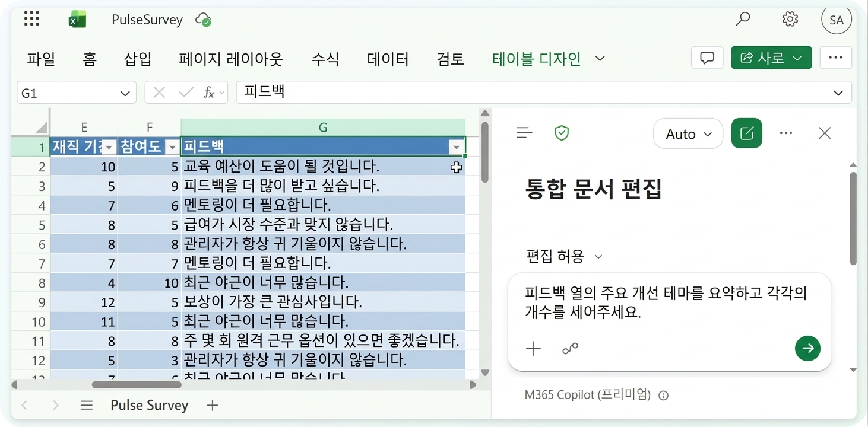Select the Pulse Survey sheet tab

pyautogui.click(x=149, y=406)
